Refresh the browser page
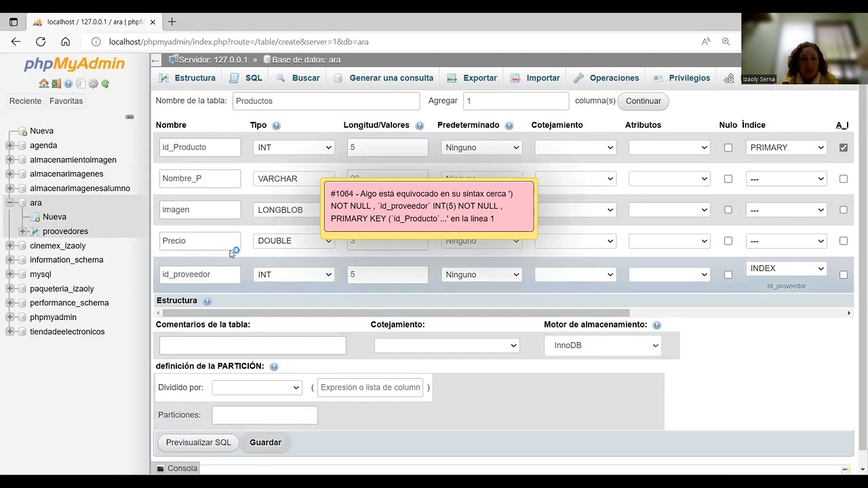868x488 pixels. click(x=41, y=41)
